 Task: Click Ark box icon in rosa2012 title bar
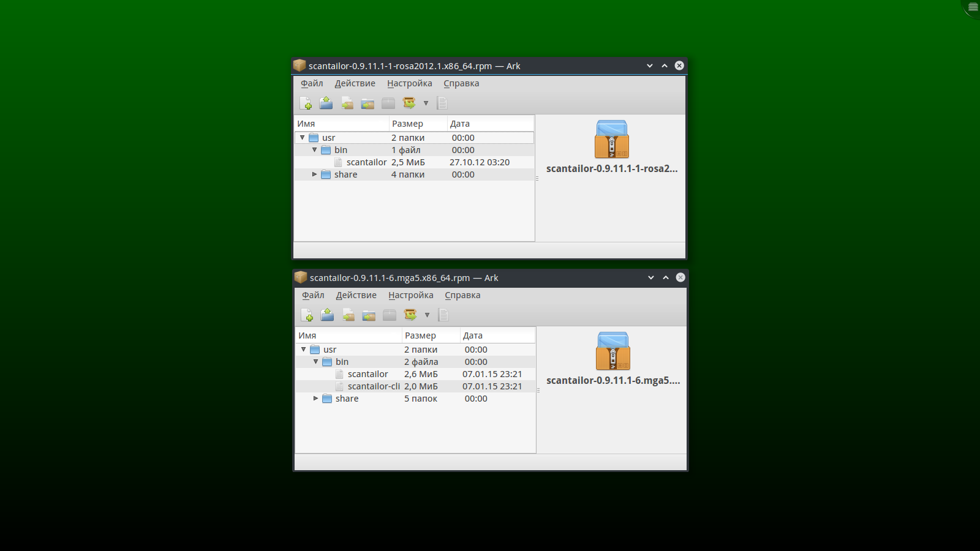point(300,66)
